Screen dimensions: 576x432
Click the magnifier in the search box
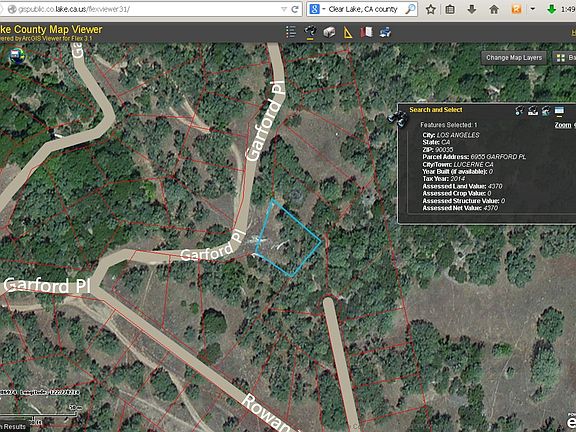click(x=410, y=9)
